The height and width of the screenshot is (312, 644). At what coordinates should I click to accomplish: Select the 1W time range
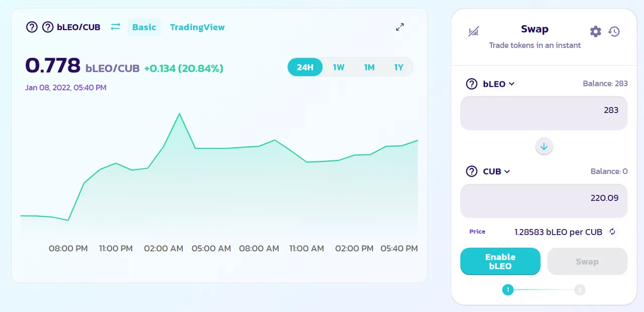339,67
